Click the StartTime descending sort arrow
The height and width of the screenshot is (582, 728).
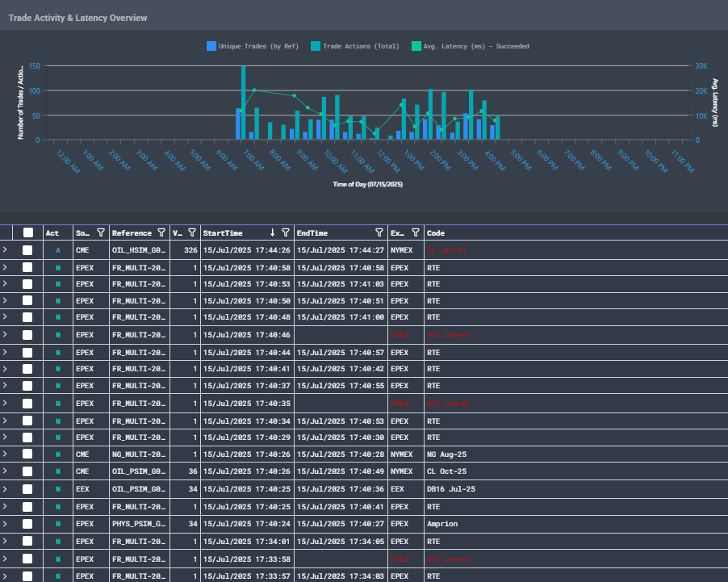pyautogui.click(x=273, y=232)
